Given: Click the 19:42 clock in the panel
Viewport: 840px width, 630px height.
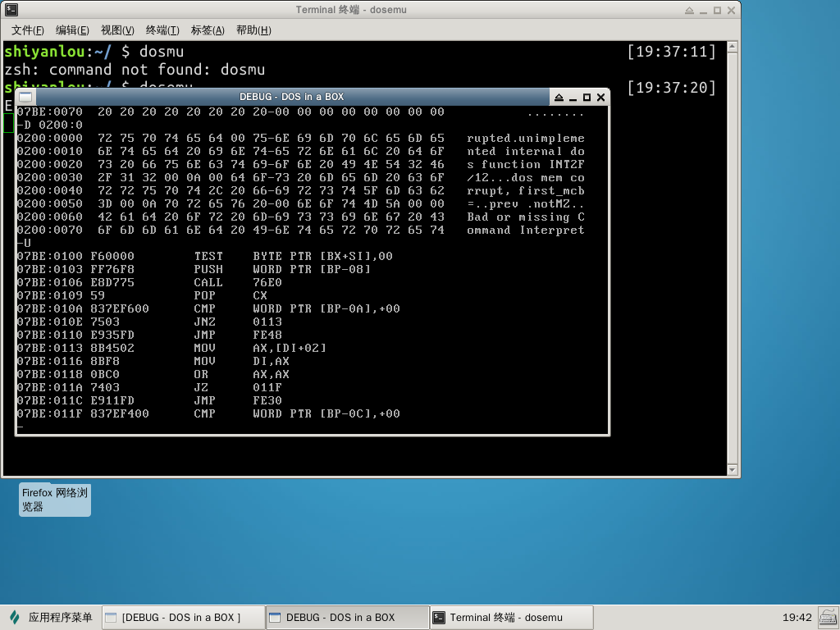Looking at the screenshot, I should [x=797, y=618].
